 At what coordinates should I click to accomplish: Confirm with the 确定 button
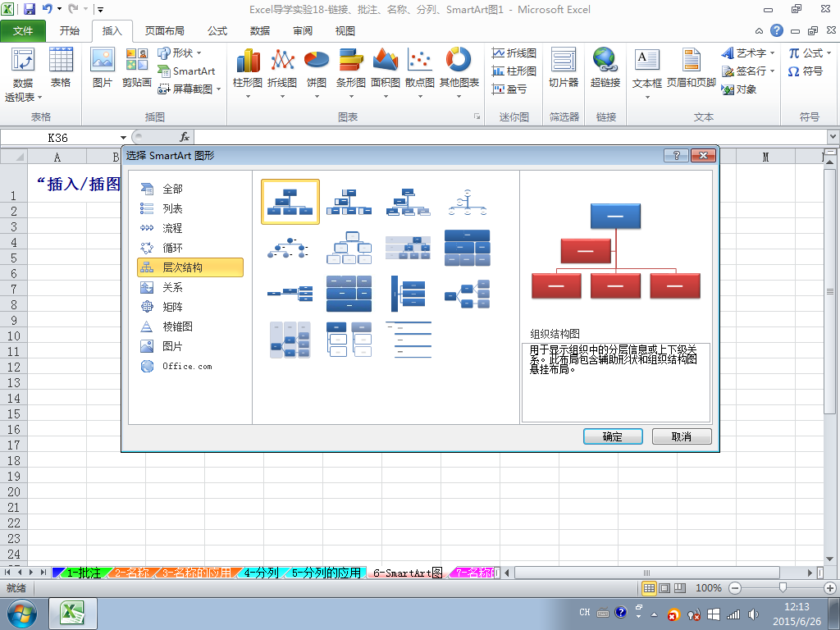pyautogui.click(x=613, y=436)
